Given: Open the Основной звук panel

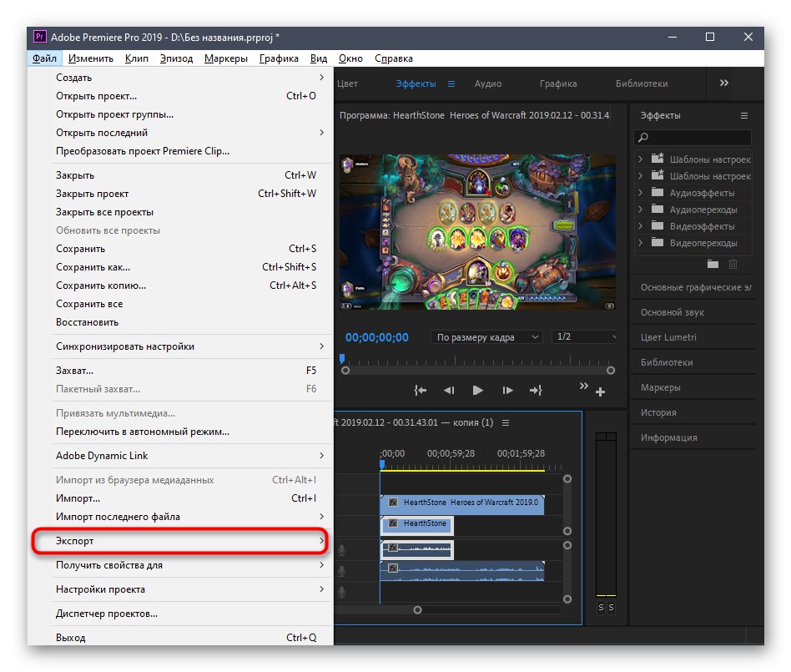Looking at the screenshot, I should coord(673,312).
